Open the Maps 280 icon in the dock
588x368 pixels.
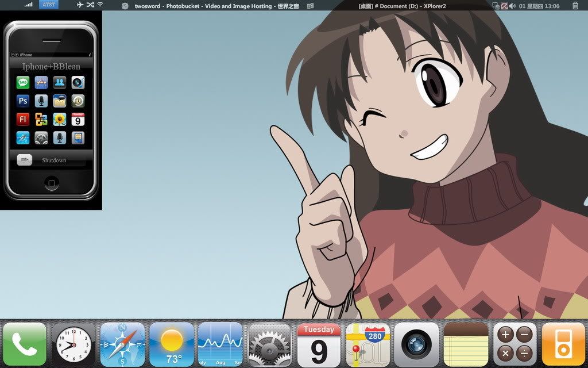click(x=368, y=344)
